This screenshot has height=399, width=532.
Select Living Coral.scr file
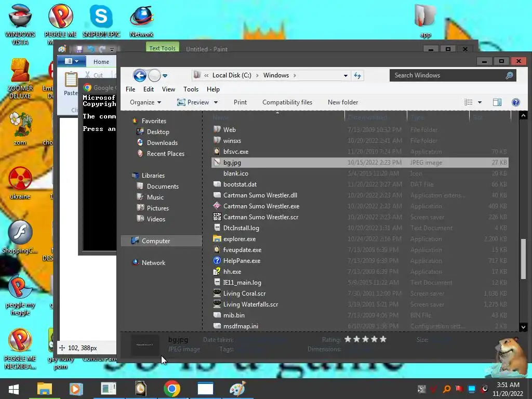(x=244, y=293)
